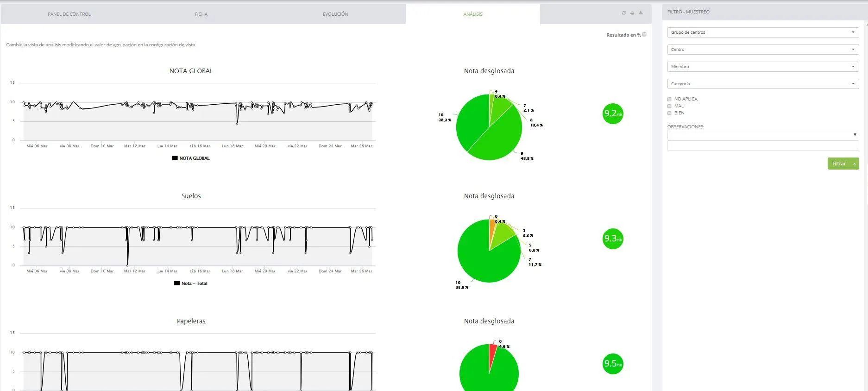The image size is (868, 391).
Task: Click the '7 11,7 %' pie label
Action: coord(535,262)
